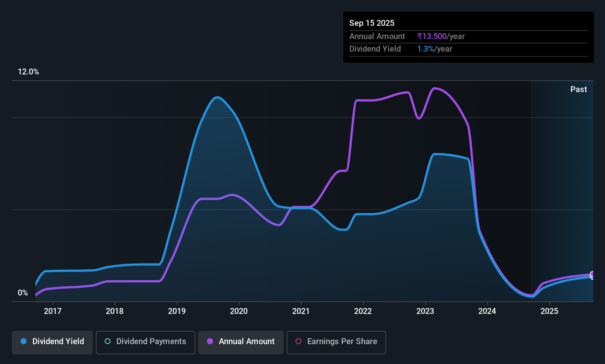Toggle the Earnings Per Share series
The width and height of the screenshot is (605, 364).
tap(336, 342)
